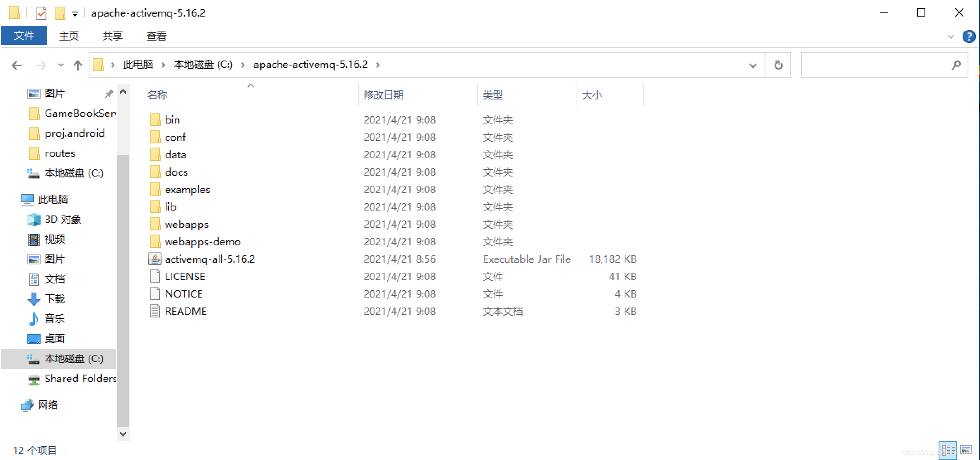The height and width of the screenshot is (460, 980).
Task: Open pinned 图片 quick access item
Action: click(54, 93)
